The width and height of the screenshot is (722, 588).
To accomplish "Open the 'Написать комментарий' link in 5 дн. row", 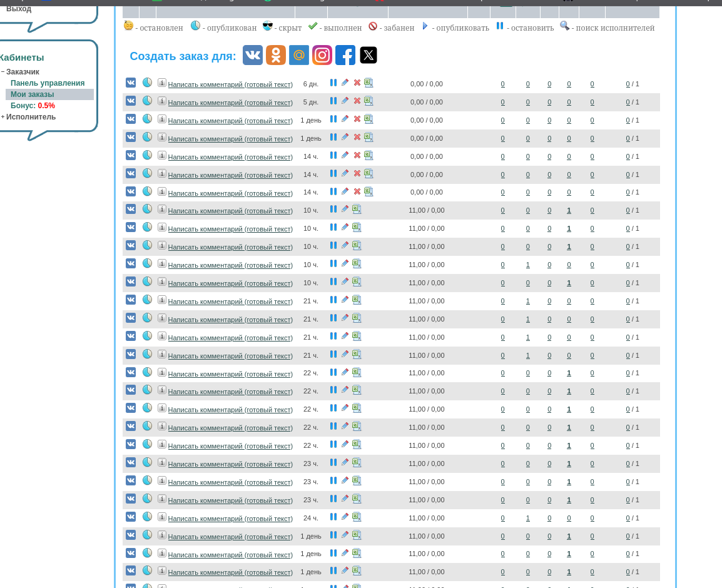I will [x=230, y=103].
